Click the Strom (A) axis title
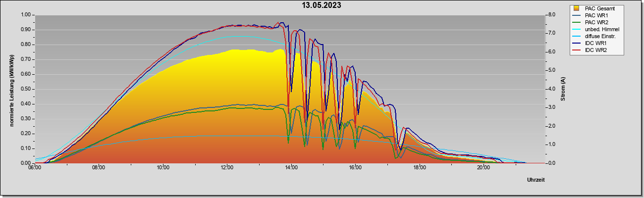 click(x=563, y=90)
